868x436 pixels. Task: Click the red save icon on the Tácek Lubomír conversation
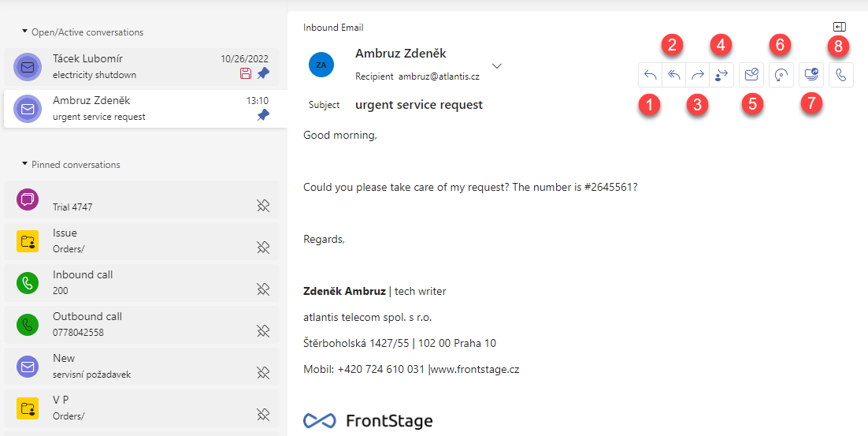coord(245,73)
